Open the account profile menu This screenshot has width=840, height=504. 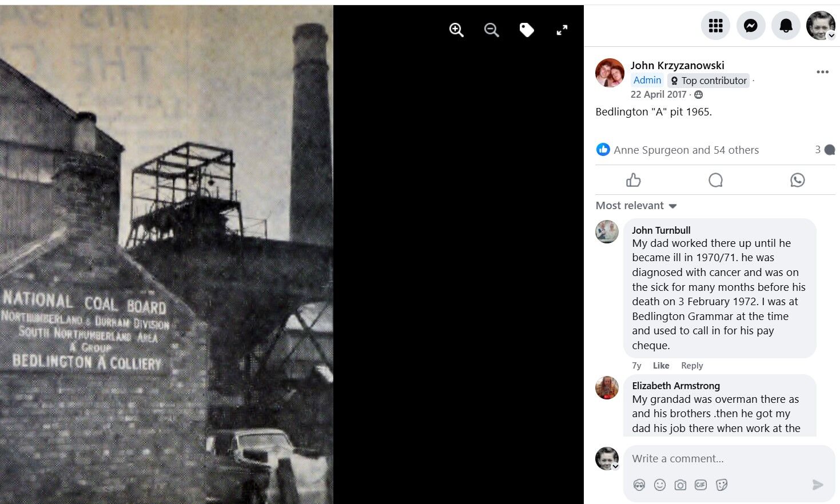(821, 26)
